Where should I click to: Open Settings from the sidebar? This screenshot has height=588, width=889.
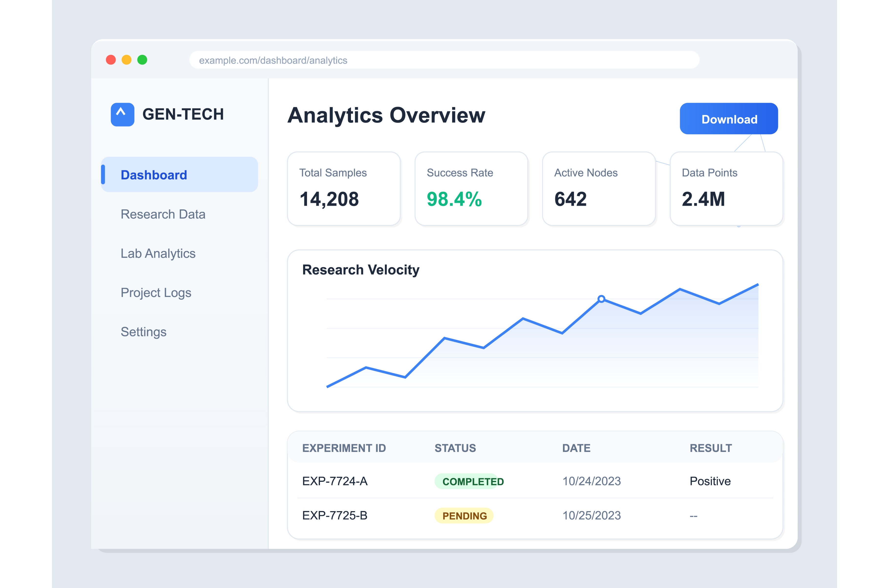click(143, 332)
